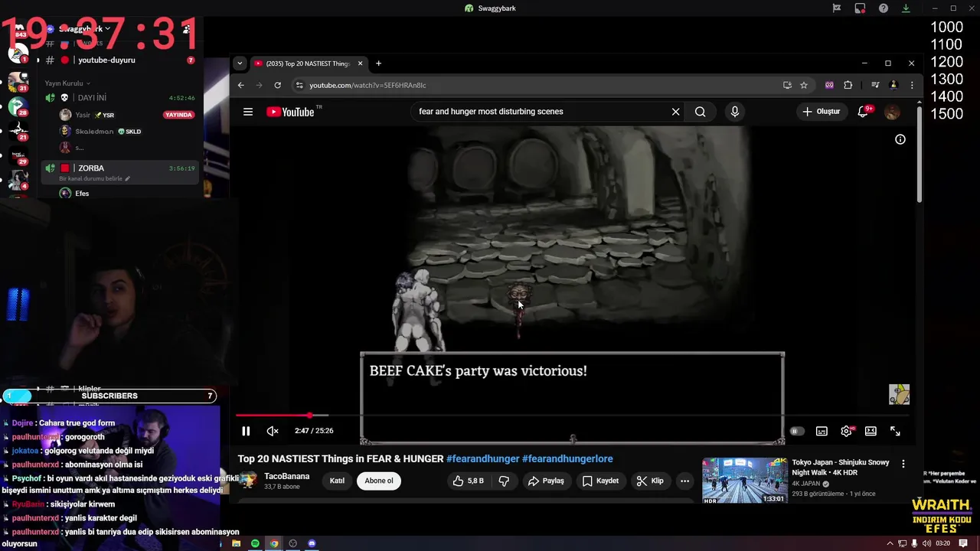Open Discord checkpoint flag icon
Image resolution: width=980 pixels, height=551 pixels.
[x=837, y=8]
